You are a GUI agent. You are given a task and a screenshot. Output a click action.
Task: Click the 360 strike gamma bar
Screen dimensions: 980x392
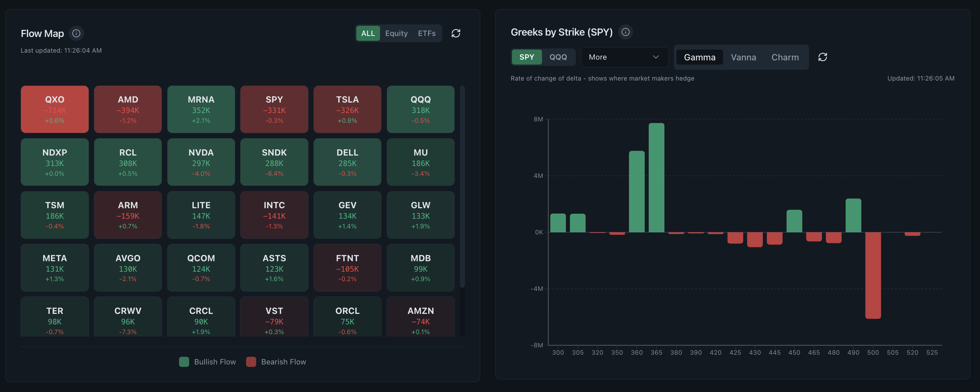pyautogui.click(x=637, y=191)
